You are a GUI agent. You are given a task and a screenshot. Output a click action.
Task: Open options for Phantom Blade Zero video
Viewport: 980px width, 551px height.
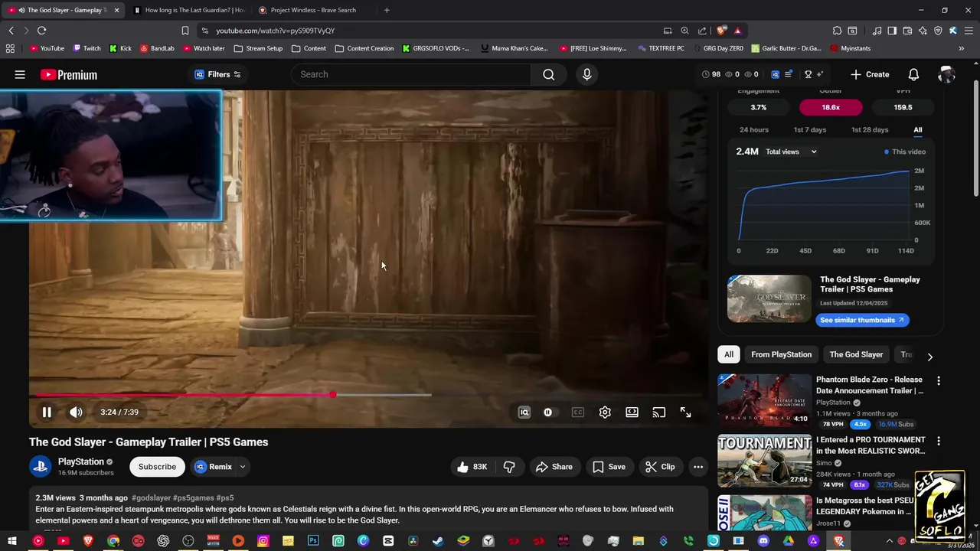[939, 380]
